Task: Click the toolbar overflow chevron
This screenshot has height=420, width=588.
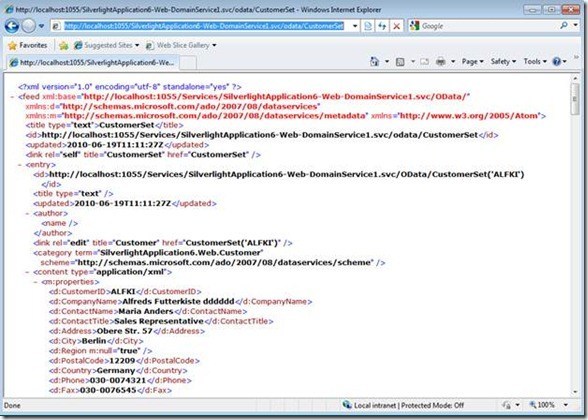Action: [x=576, y=57]
